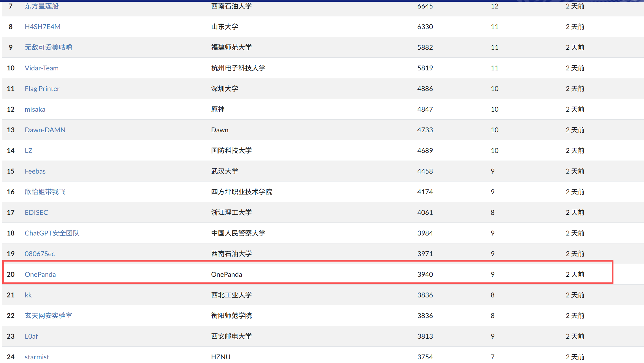Open L0af team profile
Viewport: 644px width, 363px height.
click(31, 336)
